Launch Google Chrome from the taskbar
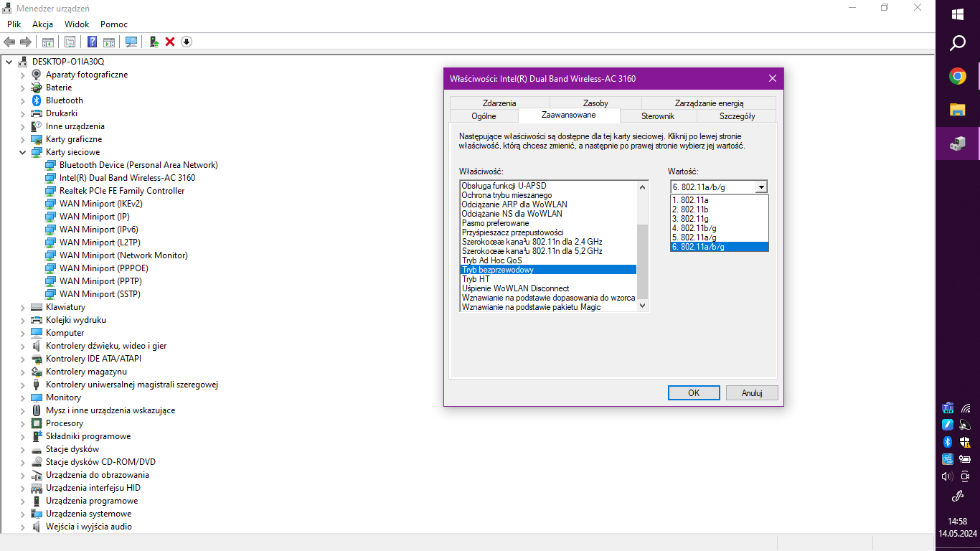Screen dimensions: 980x551 point(958,76)
